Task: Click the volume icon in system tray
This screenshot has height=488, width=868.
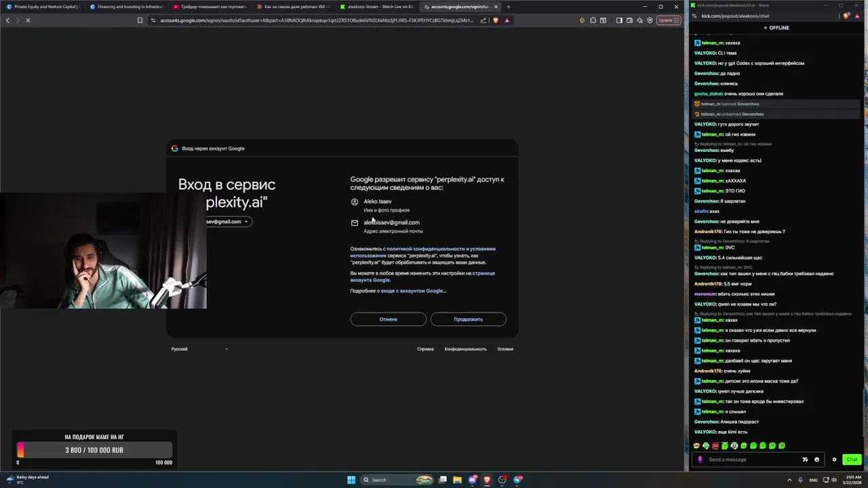Action: click(x=833, y=480)
